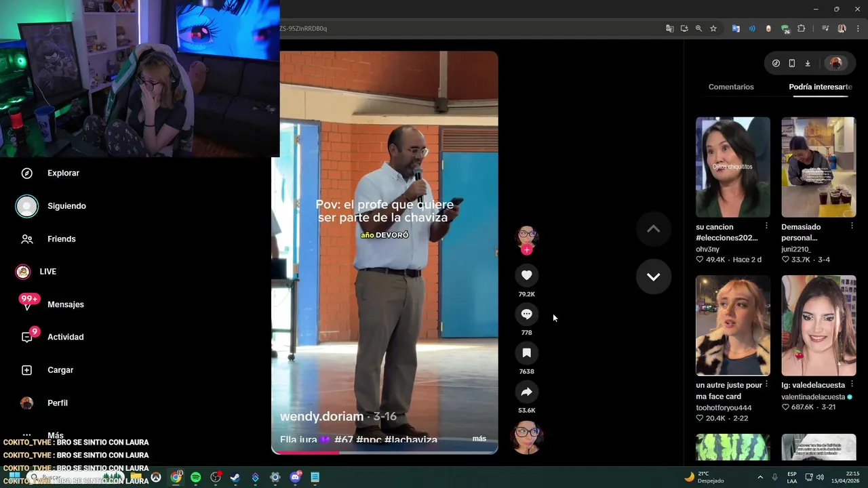868x488 pixels.
Task: Switch the ESP LAA input language
Action: click(792, 477)
